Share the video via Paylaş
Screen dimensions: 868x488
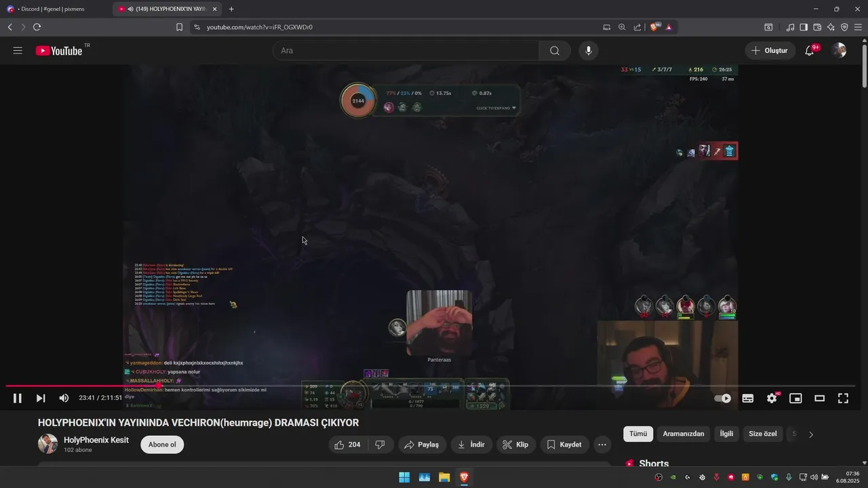[422, 445]
